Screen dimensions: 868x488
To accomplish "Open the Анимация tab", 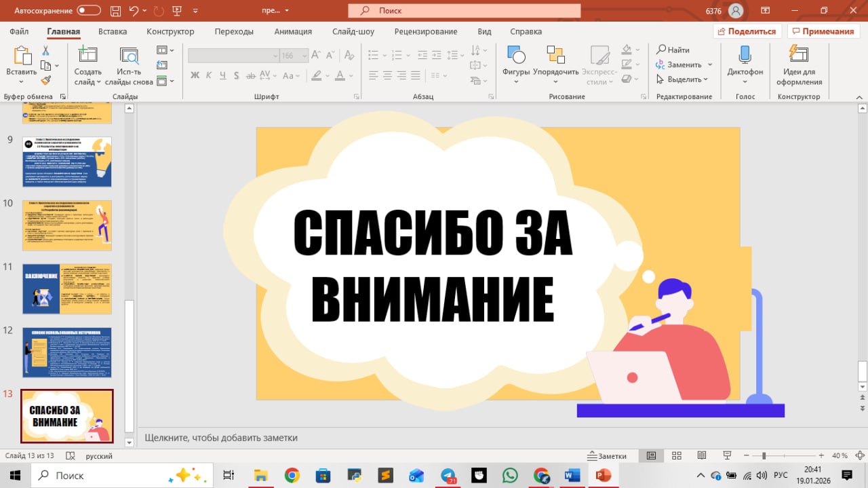I will pos(293,31).
